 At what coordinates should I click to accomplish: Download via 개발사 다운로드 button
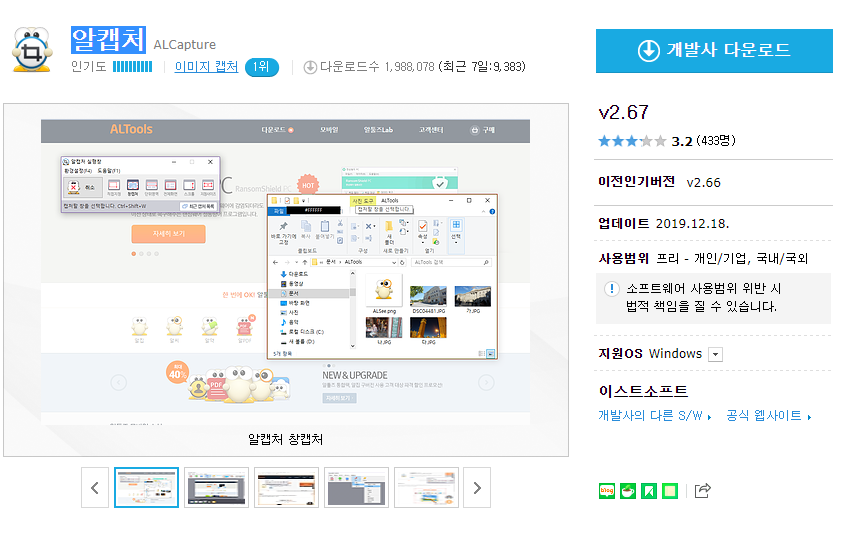[x=714, y=50]
